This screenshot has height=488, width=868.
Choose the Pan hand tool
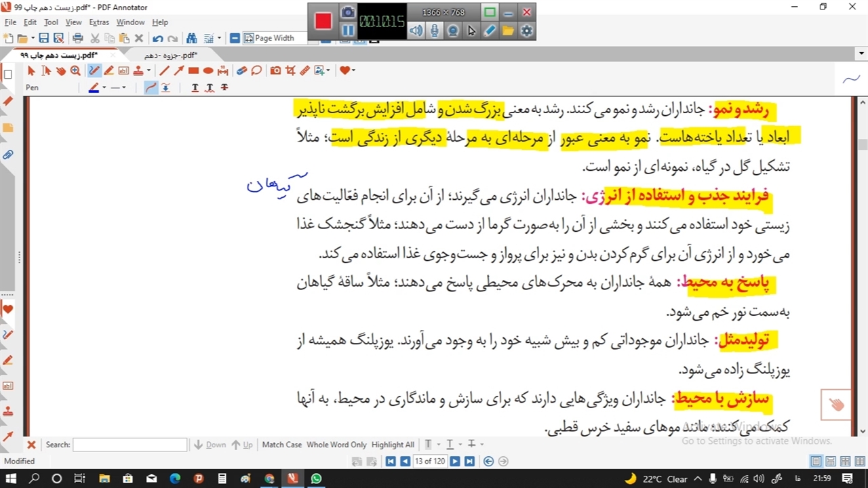point(61,70)
